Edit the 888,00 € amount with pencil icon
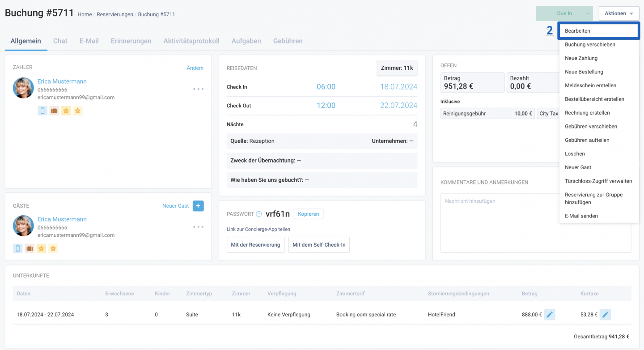 pyautogui.click(x=550, y=315)
